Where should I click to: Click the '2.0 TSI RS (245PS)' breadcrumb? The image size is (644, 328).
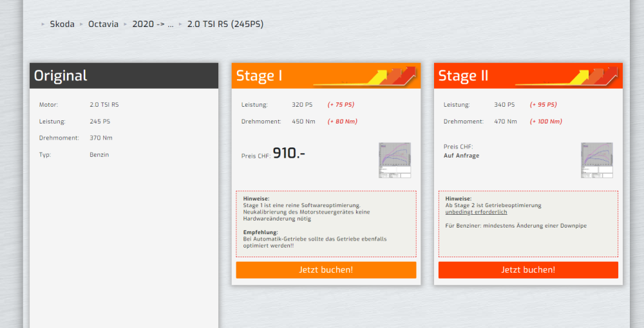(225, 24)
